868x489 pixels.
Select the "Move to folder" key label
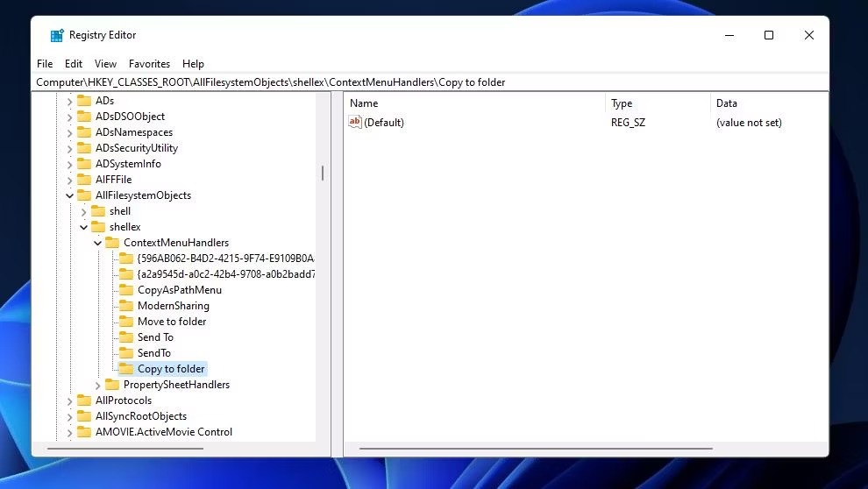[x=172, y=322]
